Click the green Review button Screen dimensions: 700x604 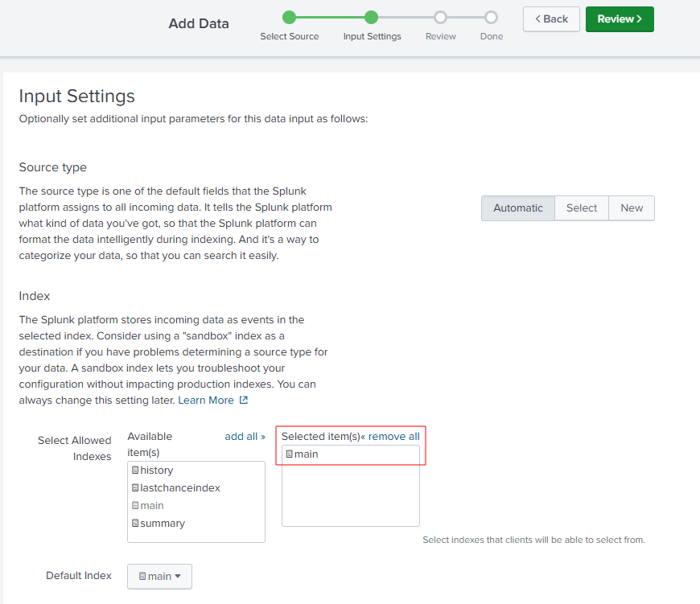click(x=620, y=19)
